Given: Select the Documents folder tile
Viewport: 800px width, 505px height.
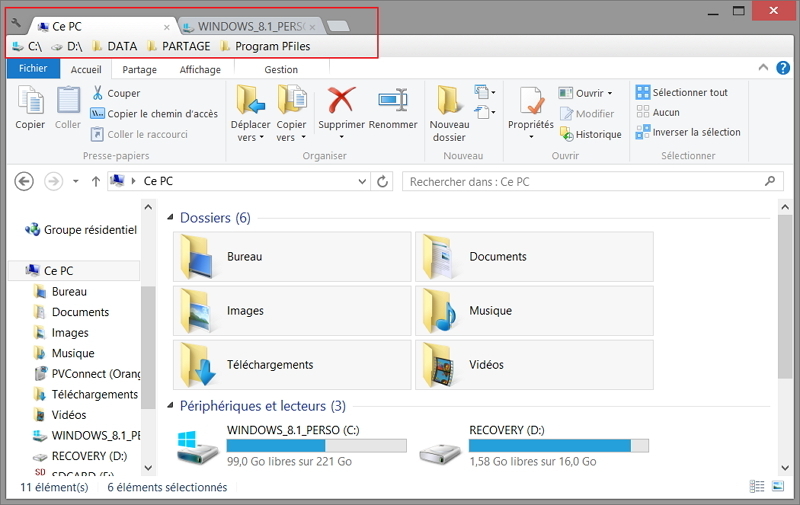Looking at the screenshot, I should pyautogui.click(x=534, y=257).
